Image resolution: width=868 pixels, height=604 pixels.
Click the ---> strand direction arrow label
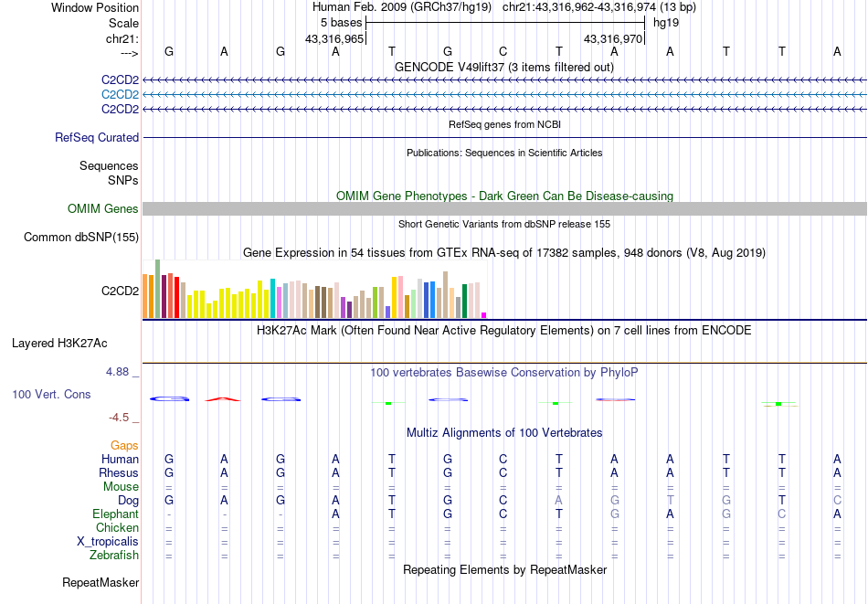tap(130, 53)
